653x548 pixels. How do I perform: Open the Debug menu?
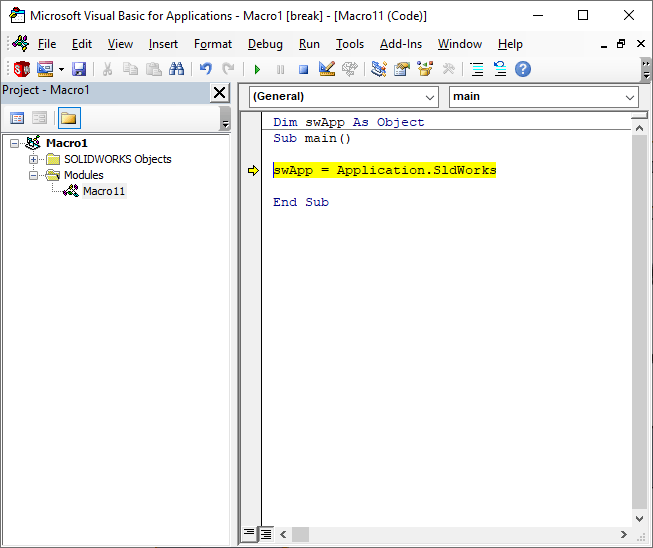[x=265, y=44]
